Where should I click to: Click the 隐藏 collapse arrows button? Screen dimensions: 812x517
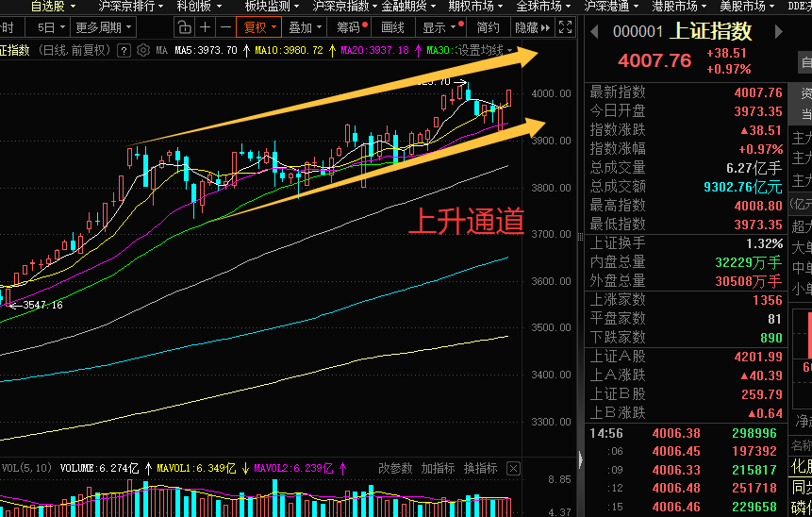click(532, 27)
